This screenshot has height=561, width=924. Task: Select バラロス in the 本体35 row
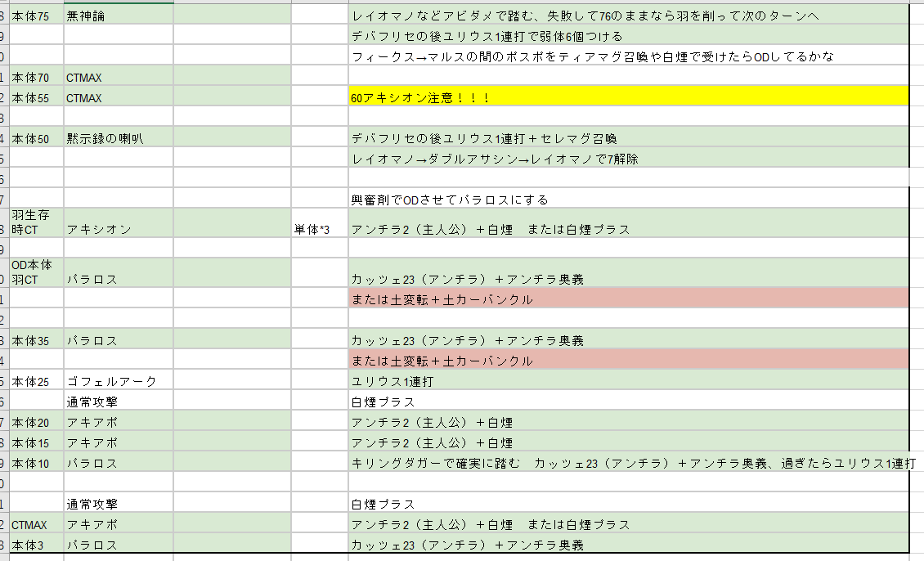[119, 339]
